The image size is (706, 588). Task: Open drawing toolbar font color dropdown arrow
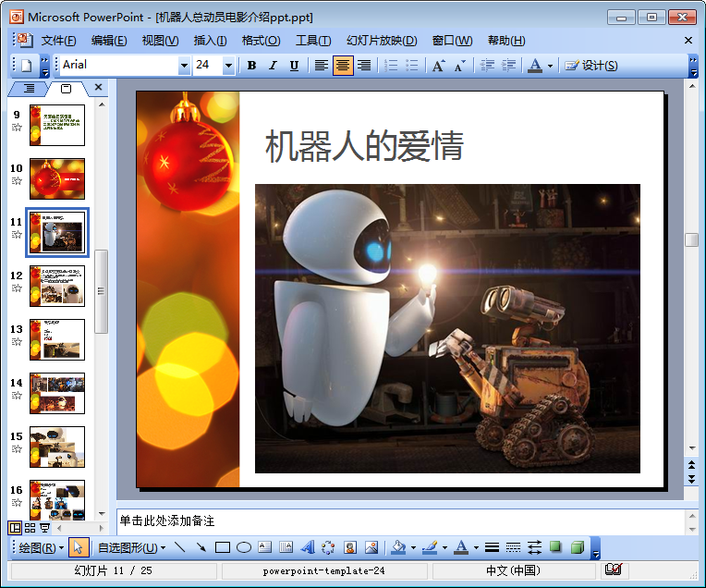click(476, 548)
